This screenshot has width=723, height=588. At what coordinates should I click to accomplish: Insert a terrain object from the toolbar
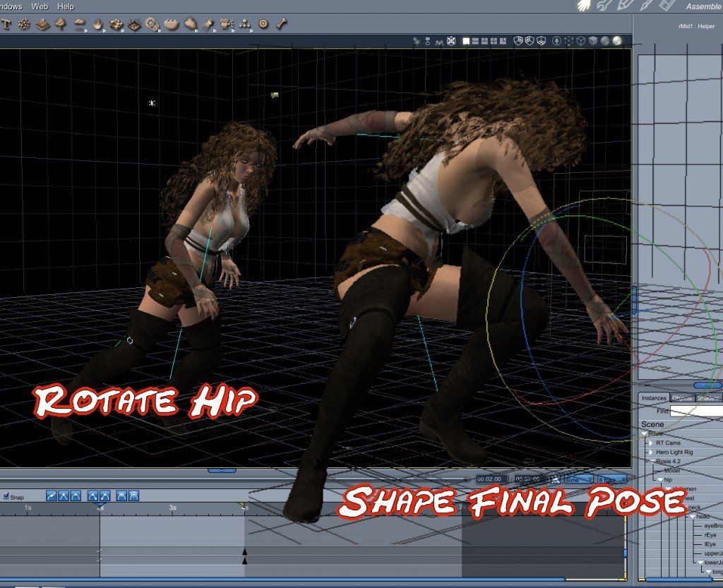pyautogui.click(x=42, y=25)
